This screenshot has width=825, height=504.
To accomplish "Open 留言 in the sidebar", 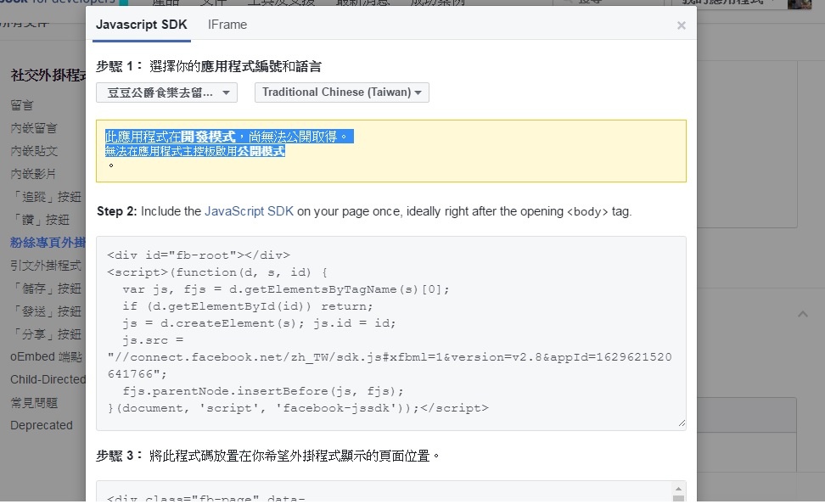I will [21, 105].
